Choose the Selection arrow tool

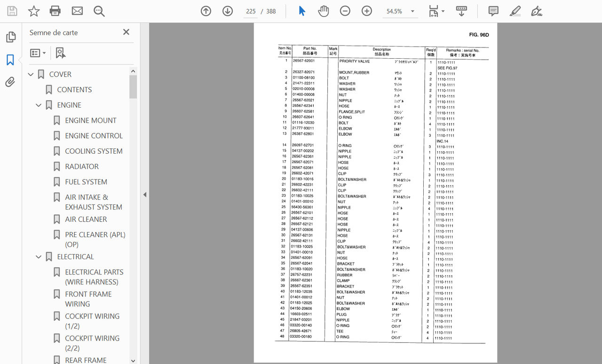[x=302, y=11]
